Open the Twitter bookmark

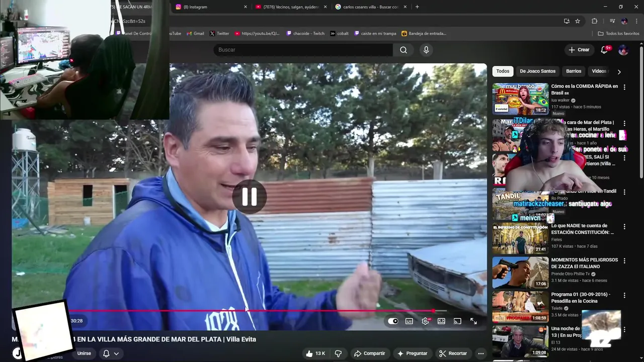[x=219, y=34]
